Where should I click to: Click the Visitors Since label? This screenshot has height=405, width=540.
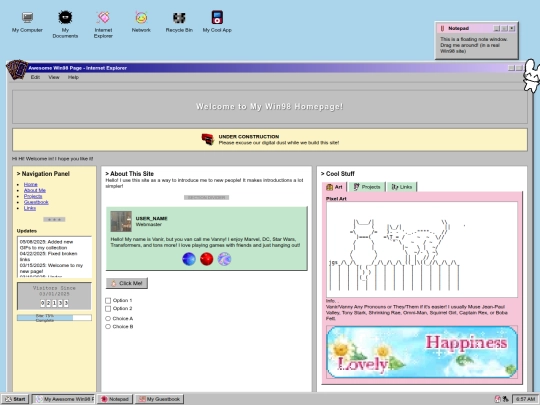pos(54,291)
